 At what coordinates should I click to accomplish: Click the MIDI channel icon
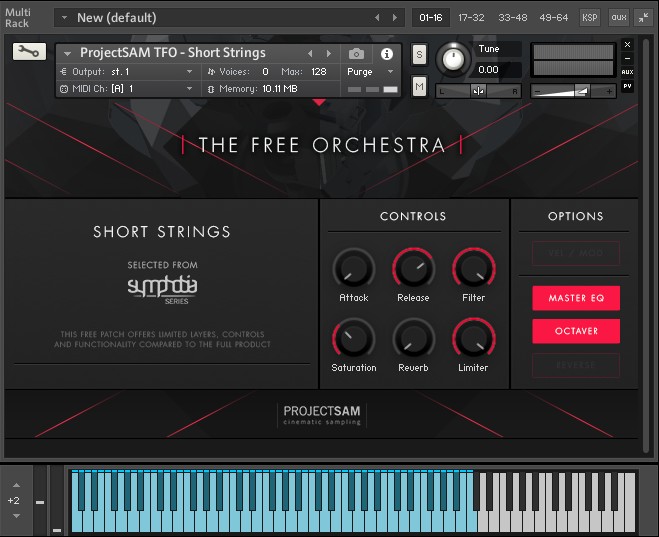(63, 89)
